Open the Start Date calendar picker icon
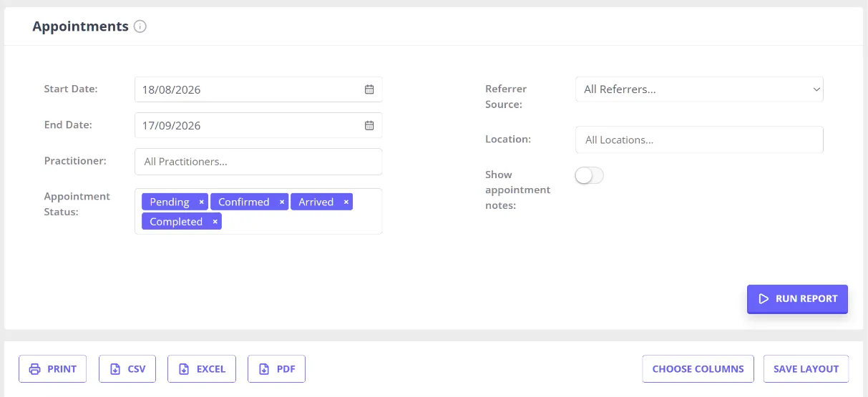 (369, 89)
